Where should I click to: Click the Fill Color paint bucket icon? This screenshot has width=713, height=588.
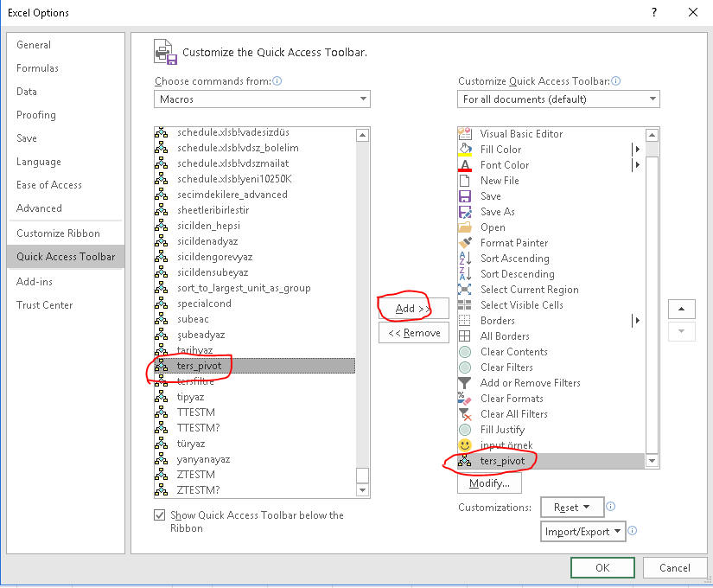[x=465, y=150]
